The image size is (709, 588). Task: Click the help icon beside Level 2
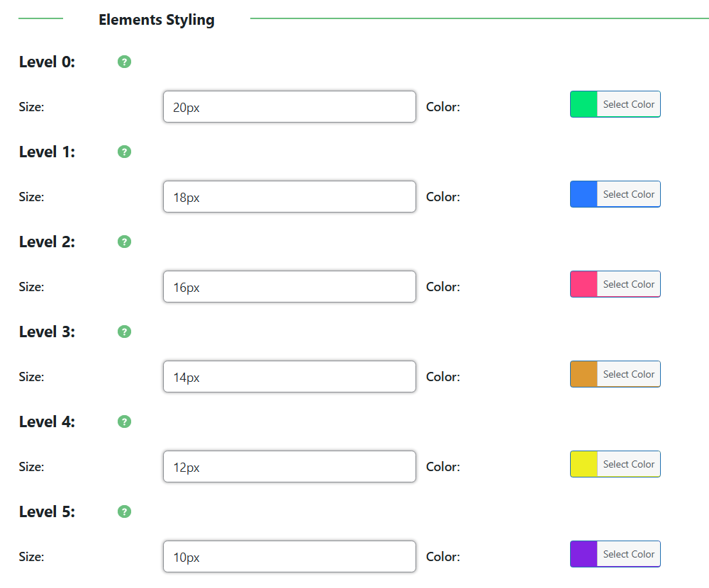point(124,242)
